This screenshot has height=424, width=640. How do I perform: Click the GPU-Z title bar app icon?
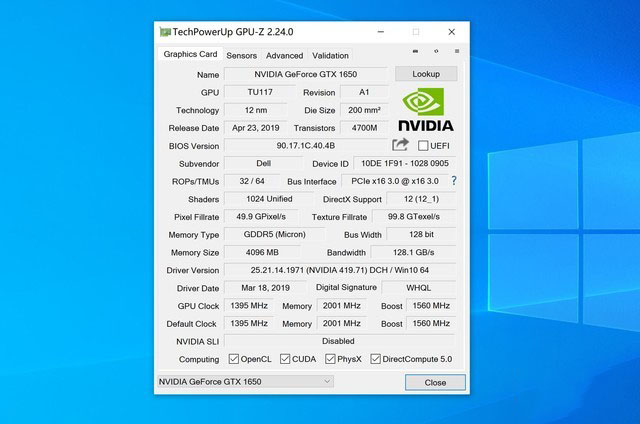pyautogui.click(x=165, y=32)
